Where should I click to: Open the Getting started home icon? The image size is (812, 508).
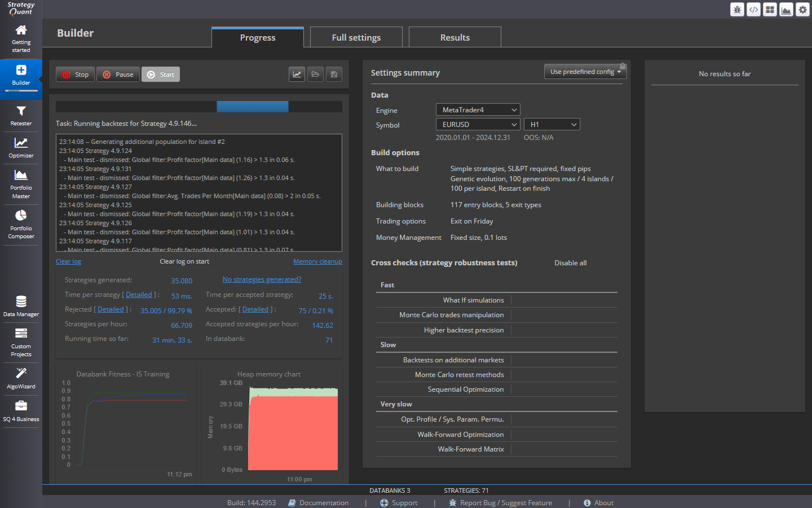(x=21, y=30)
